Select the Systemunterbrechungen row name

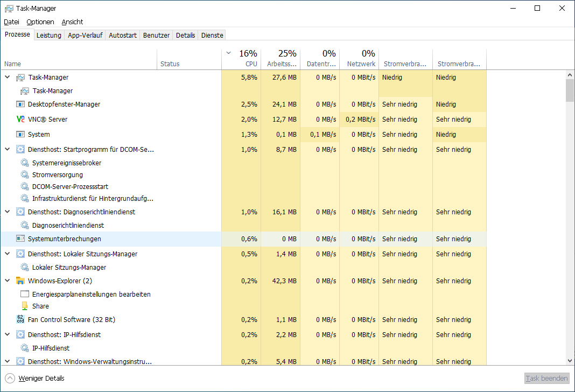click(65, 239)
